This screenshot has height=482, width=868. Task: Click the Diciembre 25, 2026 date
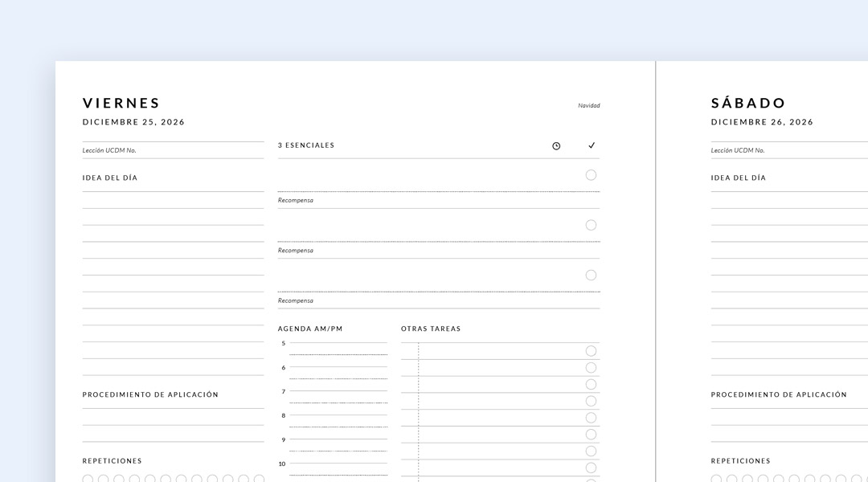point(133,122)
